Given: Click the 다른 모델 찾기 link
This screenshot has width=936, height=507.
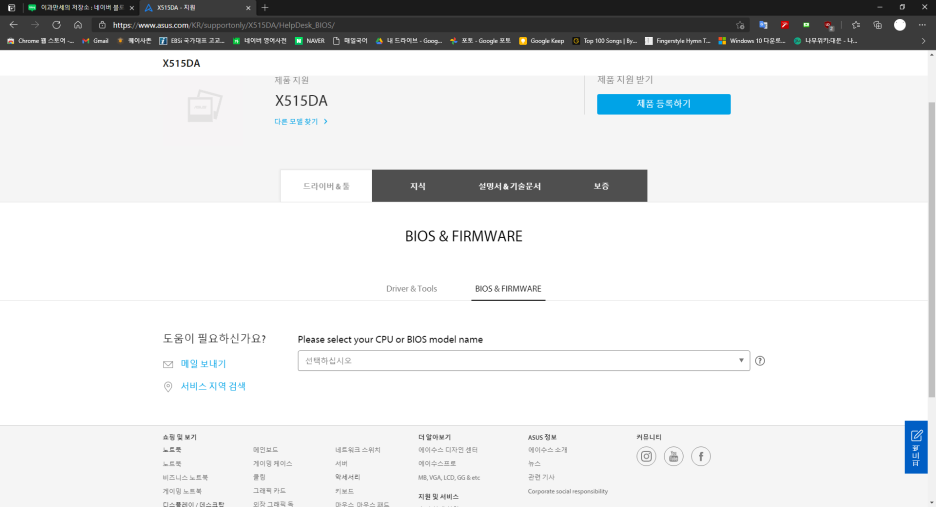Looking at the screenshot, I should [301, 121].
